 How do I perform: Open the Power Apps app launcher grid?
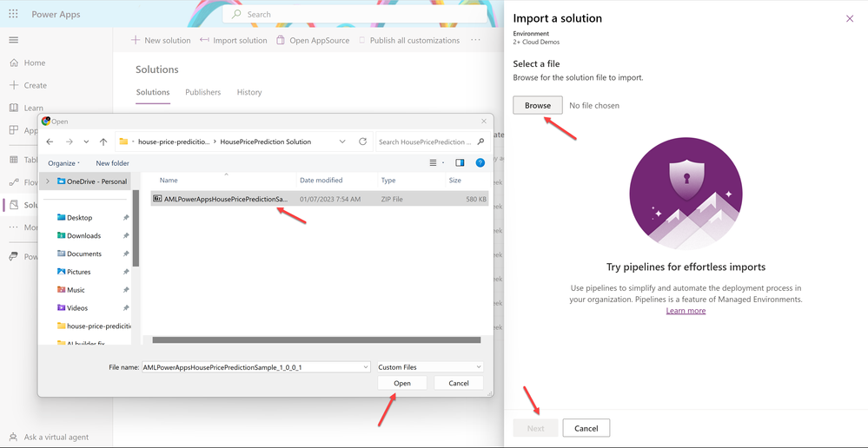tap(13, 14)
